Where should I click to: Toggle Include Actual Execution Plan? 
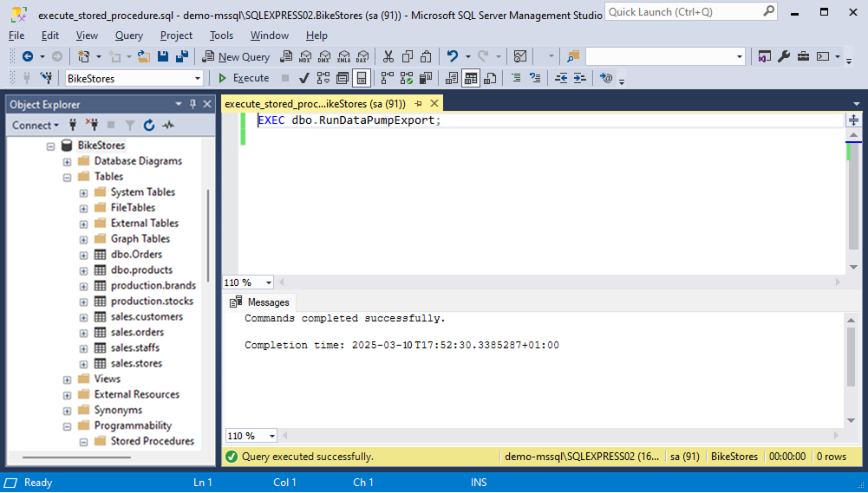(x=388, y=78)
